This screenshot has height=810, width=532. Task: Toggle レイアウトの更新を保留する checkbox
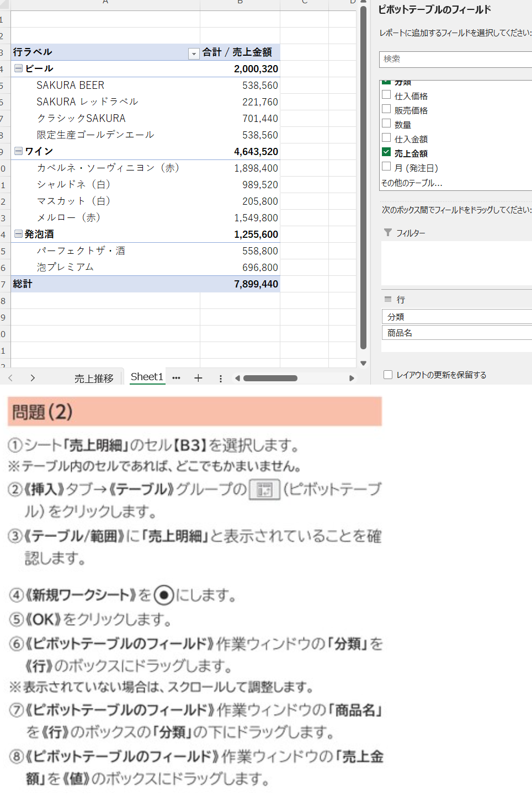tap(388, 375)
